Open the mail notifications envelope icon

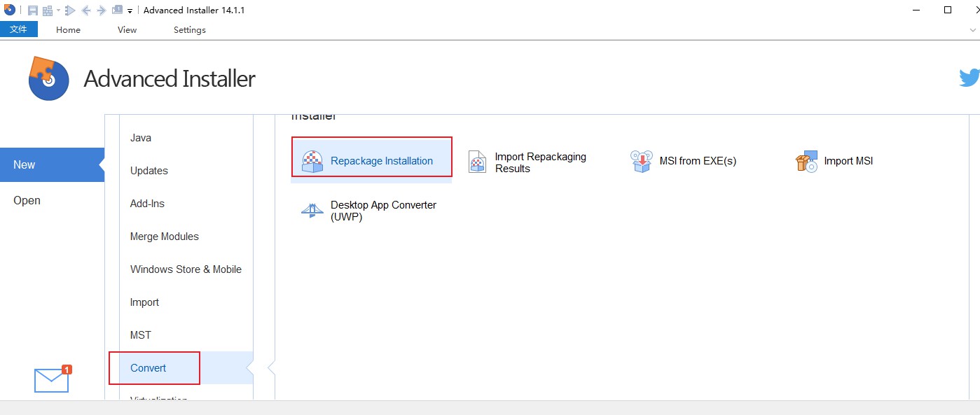[x=52, y=379]
